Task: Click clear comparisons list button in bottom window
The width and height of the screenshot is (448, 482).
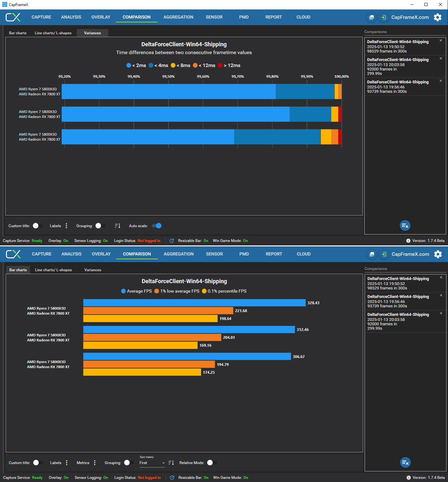Action: tap(406, 462)
